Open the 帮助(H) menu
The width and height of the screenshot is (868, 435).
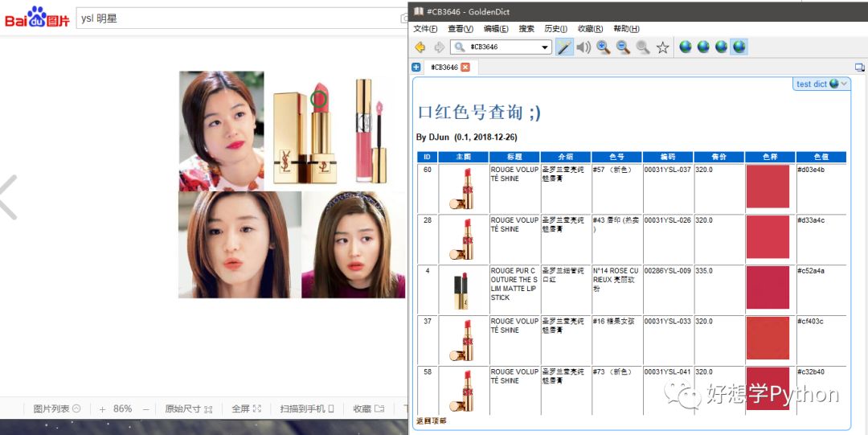pos(626,29)
